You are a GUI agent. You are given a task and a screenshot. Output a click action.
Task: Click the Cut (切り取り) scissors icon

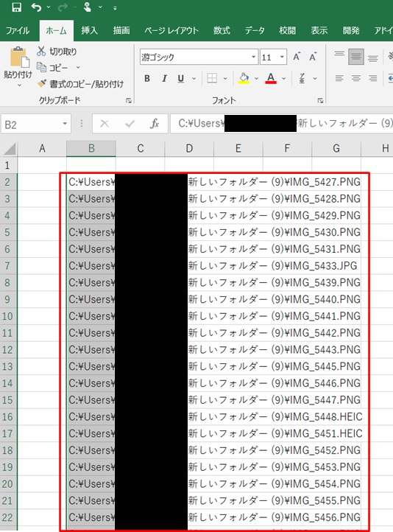click(41, 52)
